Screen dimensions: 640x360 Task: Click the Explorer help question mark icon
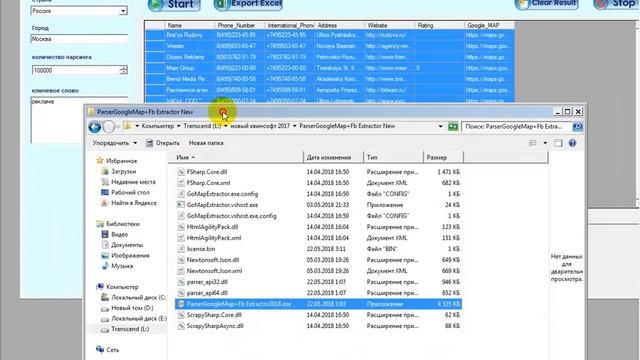coord(572,143)
